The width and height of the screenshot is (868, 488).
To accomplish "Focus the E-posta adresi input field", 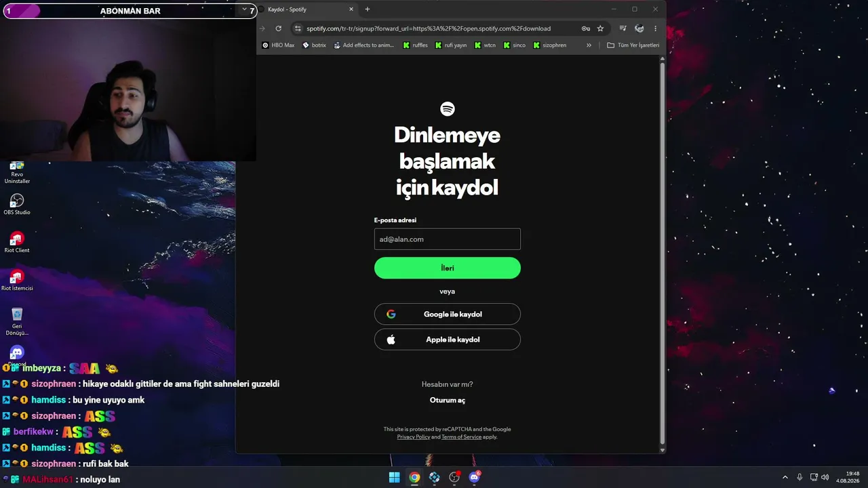I will [448, 239].
